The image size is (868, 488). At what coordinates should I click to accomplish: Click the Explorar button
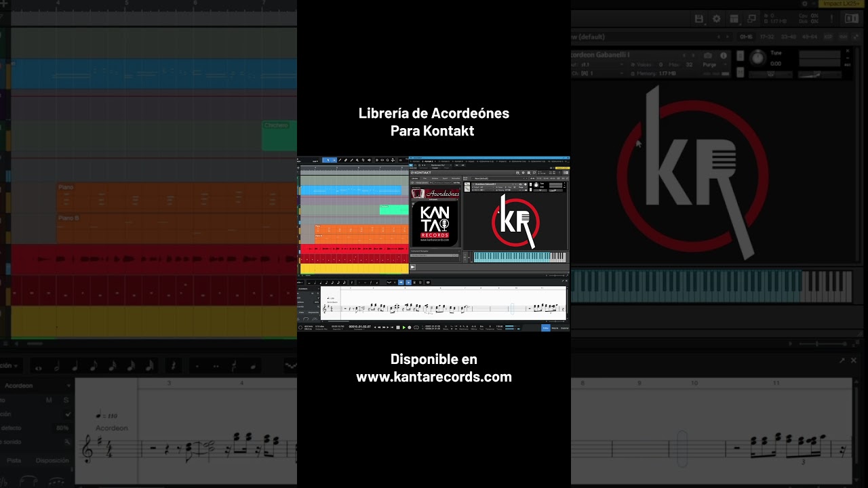pos(565,328)
